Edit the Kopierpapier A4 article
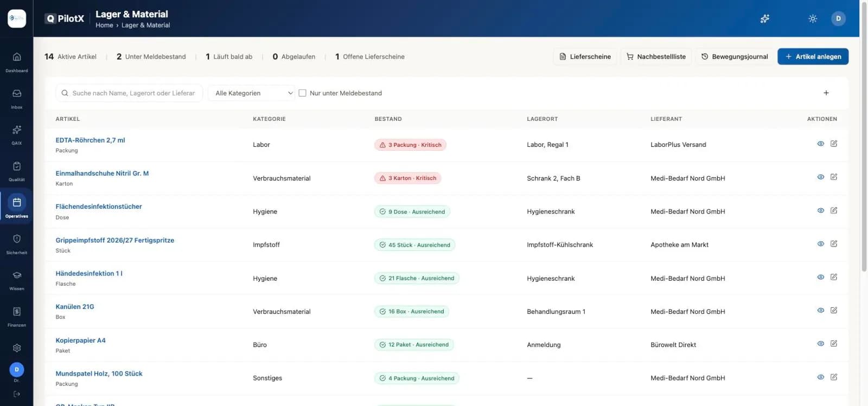Viewport: 868px width, 406px height. click(834, 344)
